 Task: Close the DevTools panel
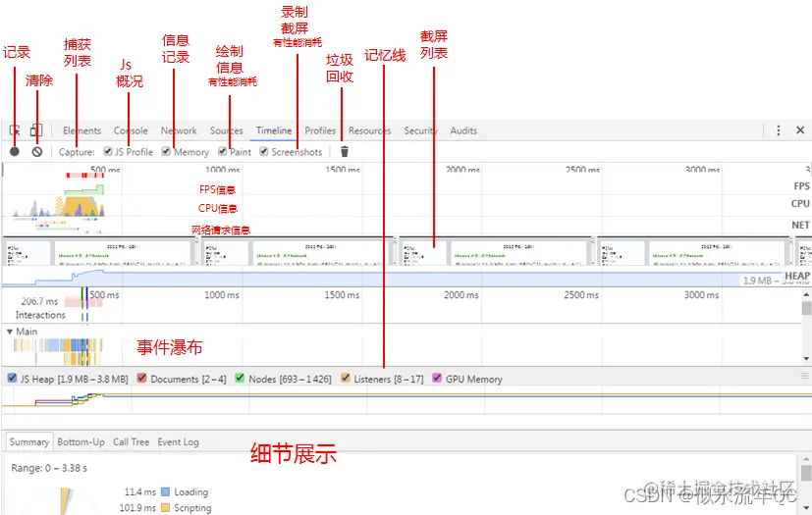tap(800, 130)
